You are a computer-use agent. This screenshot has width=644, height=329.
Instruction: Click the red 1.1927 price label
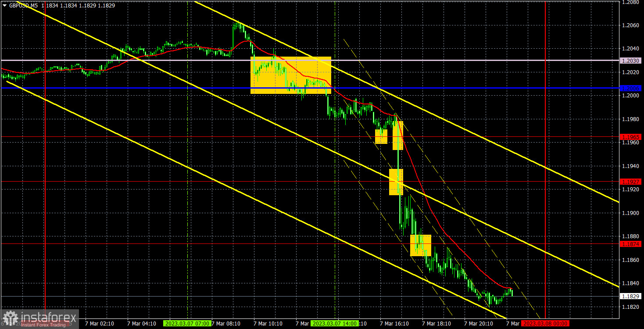(x=631, y=181)
